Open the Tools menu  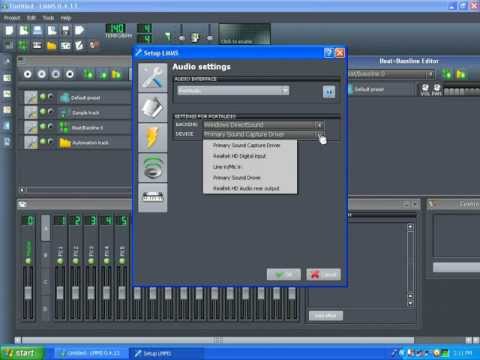(48, 18)
